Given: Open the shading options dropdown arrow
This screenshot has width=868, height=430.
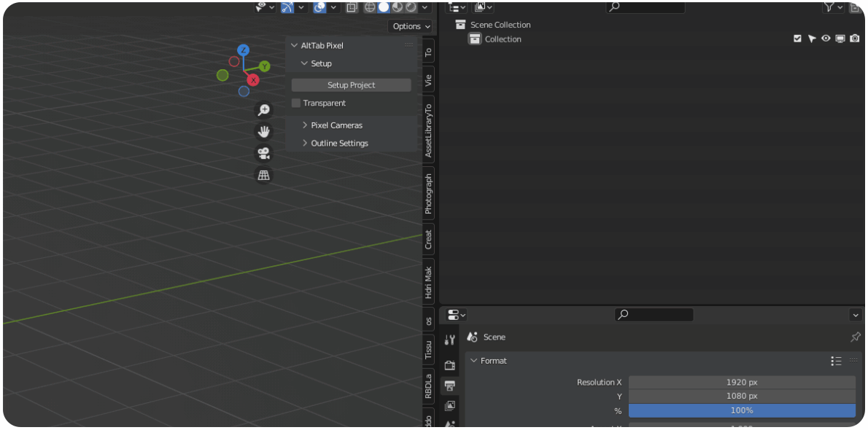Looking at the screenshot, I should tap(425, 7).
